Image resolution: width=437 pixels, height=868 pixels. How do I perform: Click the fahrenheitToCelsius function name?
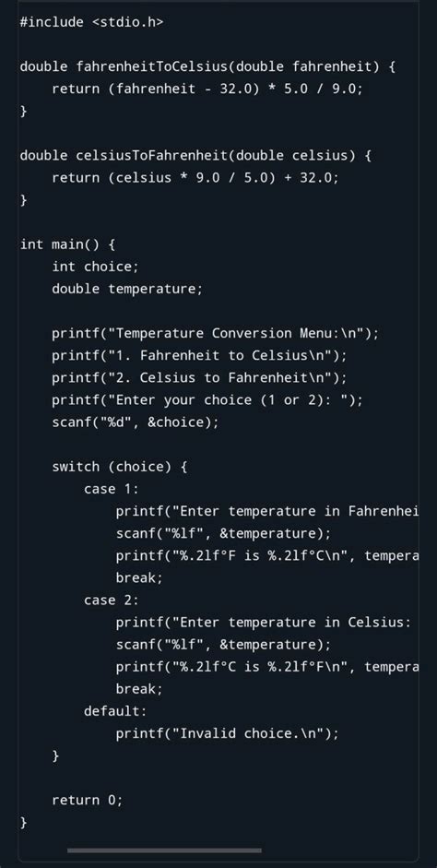pyautogui.click(x=152, y=67)
